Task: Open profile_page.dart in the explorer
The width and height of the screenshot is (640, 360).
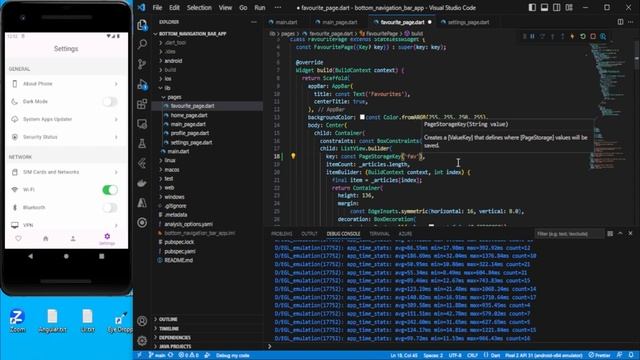Action: pos(190,133)
